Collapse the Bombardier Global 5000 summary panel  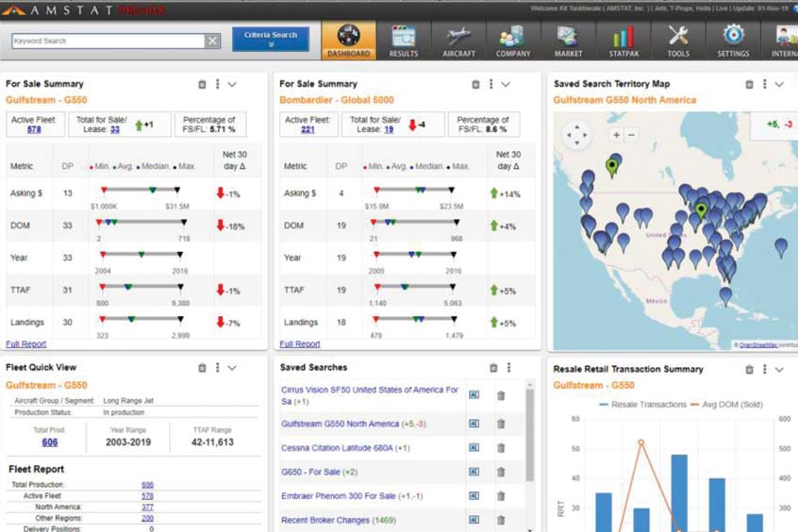(506, 85)
